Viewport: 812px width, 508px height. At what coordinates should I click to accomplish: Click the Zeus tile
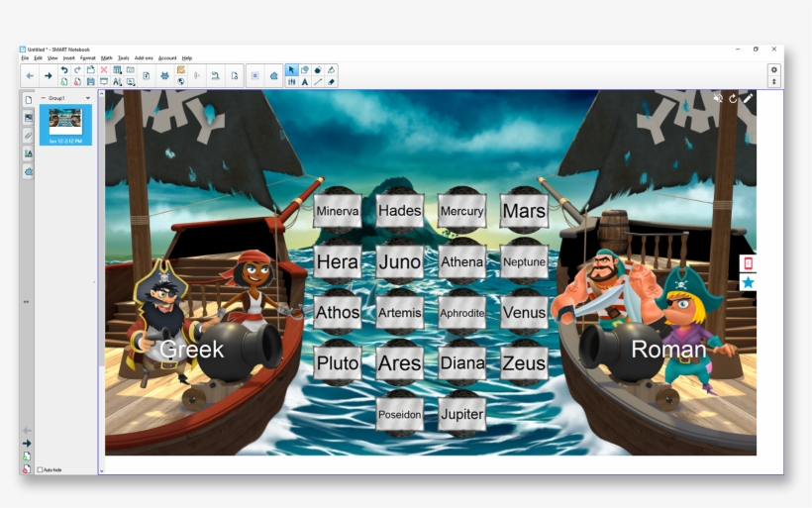(x=524, y=363)
